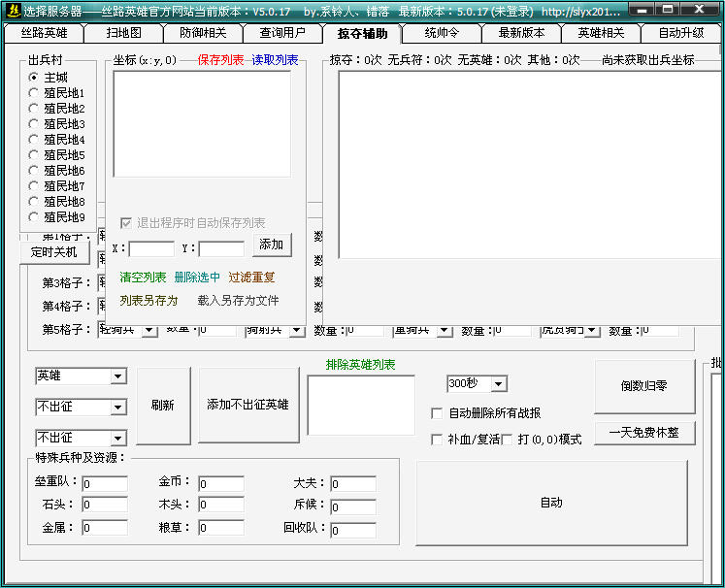
Task: Select the 主城 radio button
Action: [34, 78]
